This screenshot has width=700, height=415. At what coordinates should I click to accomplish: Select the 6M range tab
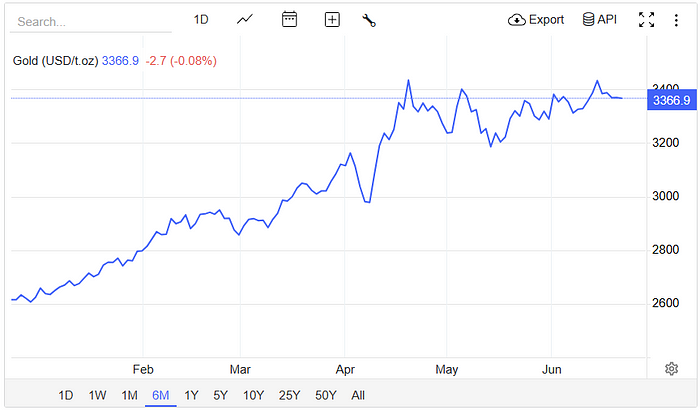click(161, 395)
